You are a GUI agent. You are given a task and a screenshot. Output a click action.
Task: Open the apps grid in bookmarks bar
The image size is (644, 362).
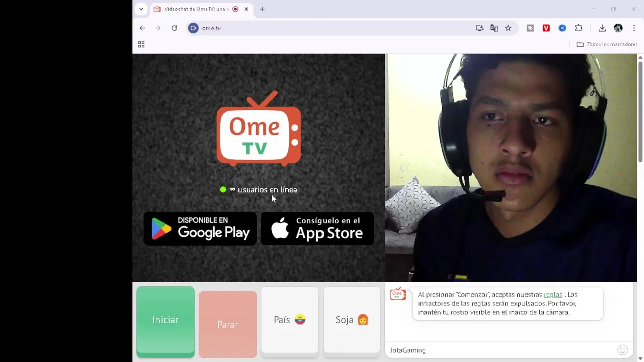tap(141, 45)
